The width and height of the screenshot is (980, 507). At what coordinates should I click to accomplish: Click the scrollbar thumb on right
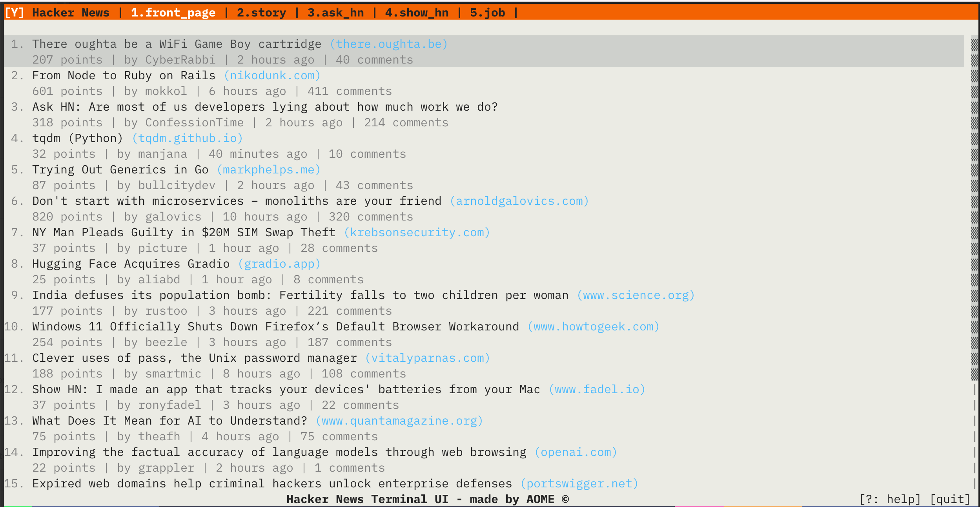point(975,208)
